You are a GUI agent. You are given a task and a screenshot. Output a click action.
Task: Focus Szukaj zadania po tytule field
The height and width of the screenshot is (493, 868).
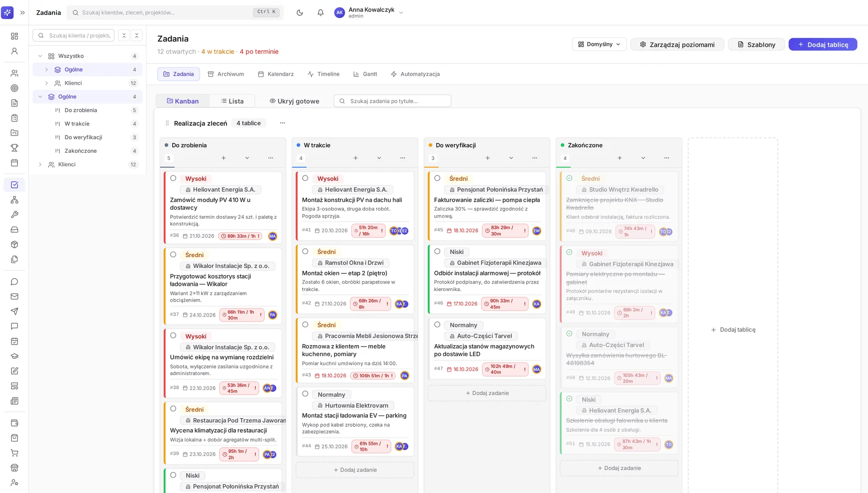(393, 101)
